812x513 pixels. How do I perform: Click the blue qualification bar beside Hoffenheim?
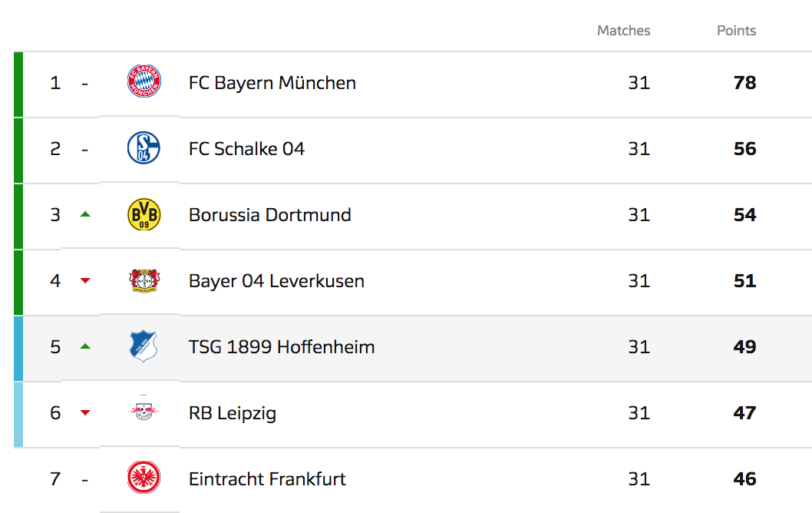coord(18,348)
